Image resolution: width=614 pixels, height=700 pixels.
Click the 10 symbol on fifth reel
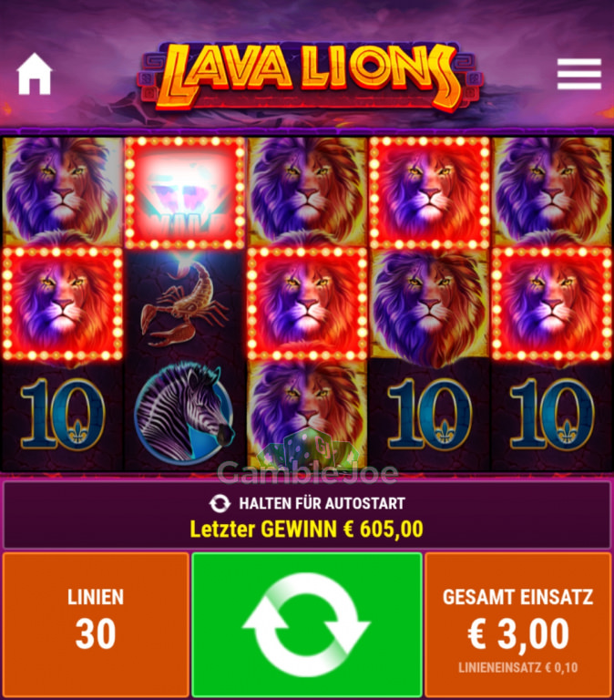coord(552,415)
